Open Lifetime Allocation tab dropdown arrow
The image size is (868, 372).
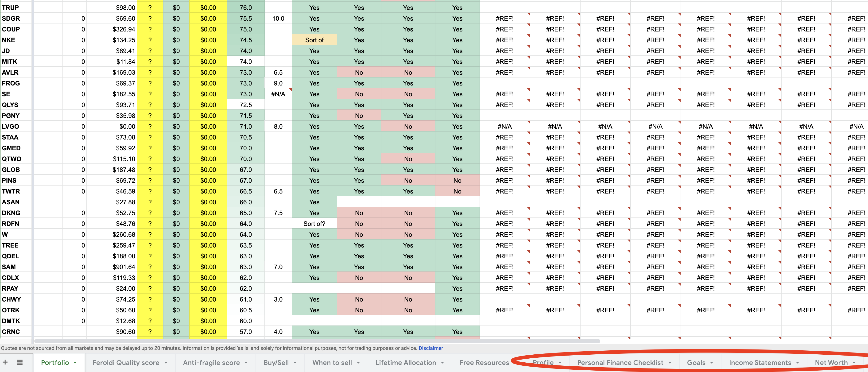click(x=442, y=363)
